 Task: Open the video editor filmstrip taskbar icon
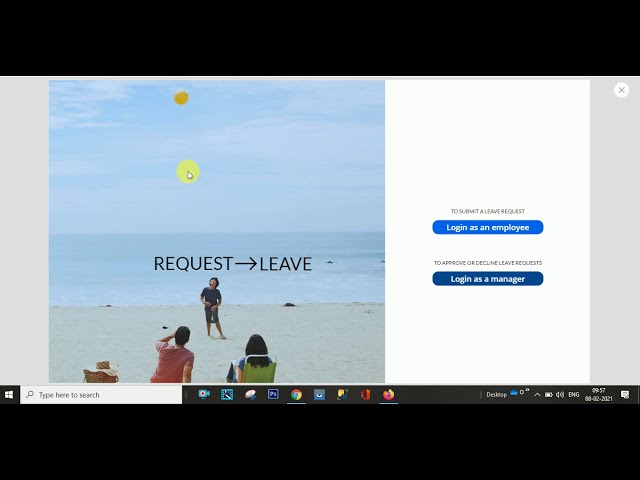227,394
